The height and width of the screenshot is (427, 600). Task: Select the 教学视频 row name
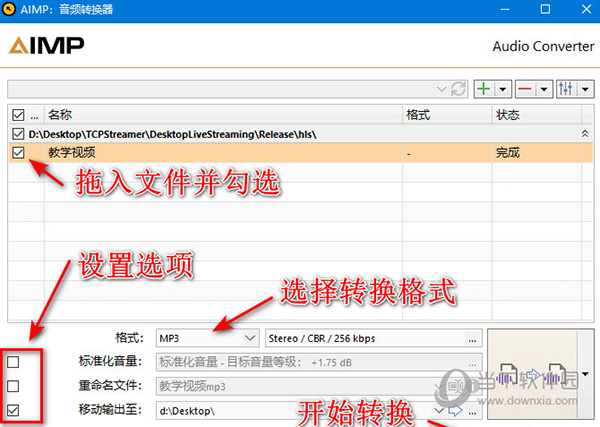click(72, 153)
